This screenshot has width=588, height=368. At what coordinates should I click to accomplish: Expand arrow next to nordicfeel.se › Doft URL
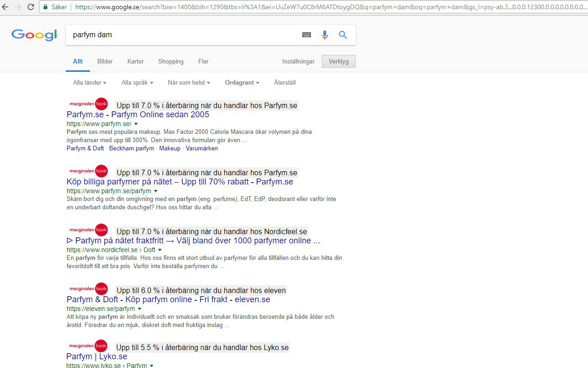point(160,250)
